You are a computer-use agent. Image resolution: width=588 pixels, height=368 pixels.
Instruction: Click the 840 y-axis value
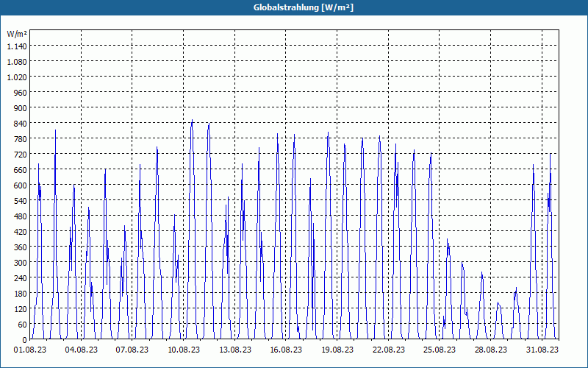(x=21, y=124)
